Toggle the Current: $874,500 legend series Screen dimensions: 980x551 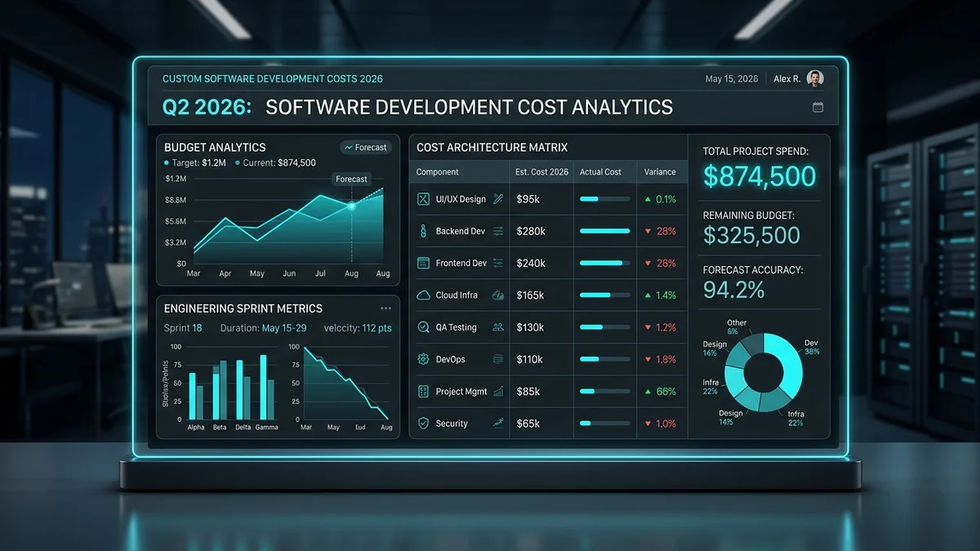point(276,162)
